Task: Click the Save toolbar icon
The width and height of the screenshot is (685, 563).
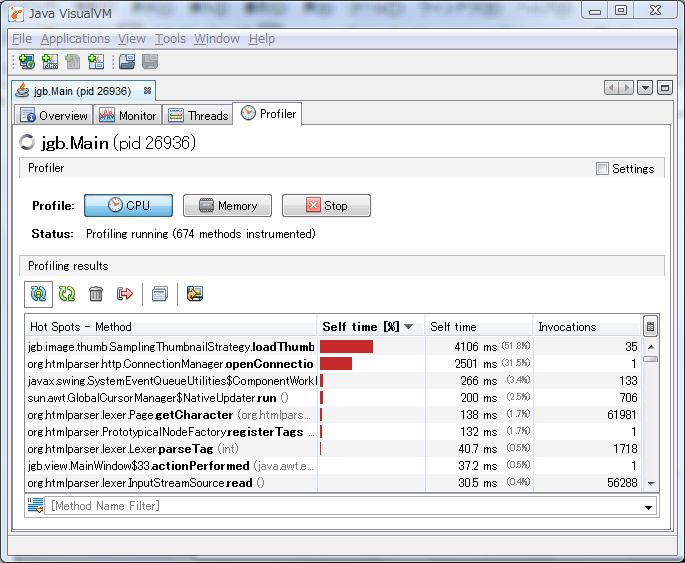Action: (150, 62)
